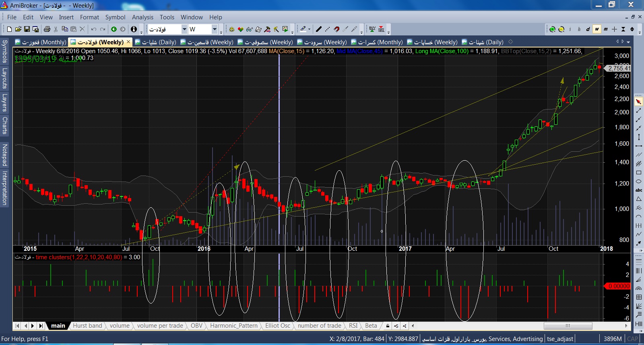Open the Layouts side panel

click(5, 78)
